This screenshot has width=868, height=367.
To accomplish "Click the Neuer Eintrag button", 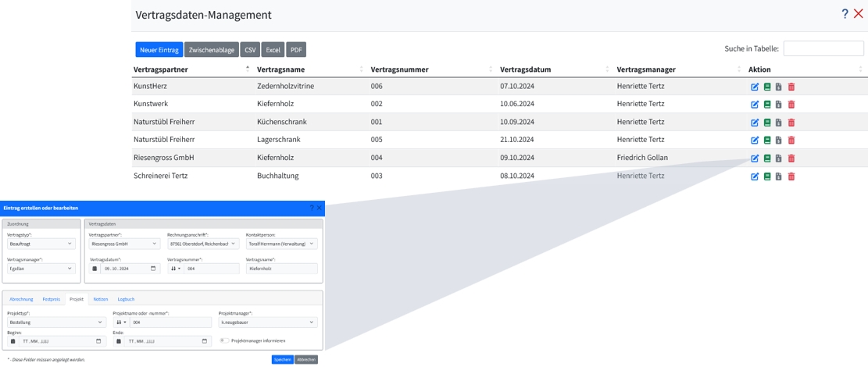I will [159, 50].
